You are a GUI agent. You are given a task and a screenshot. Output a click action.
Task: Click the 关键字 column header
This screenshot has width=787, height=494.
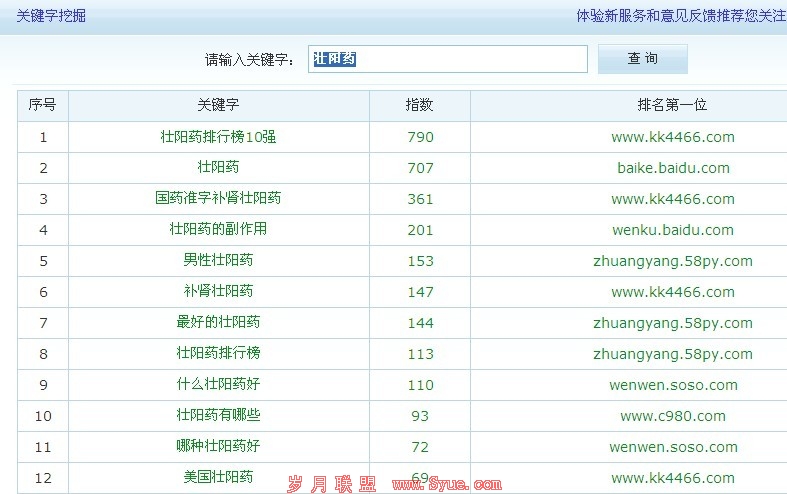[x=218, y=105]
